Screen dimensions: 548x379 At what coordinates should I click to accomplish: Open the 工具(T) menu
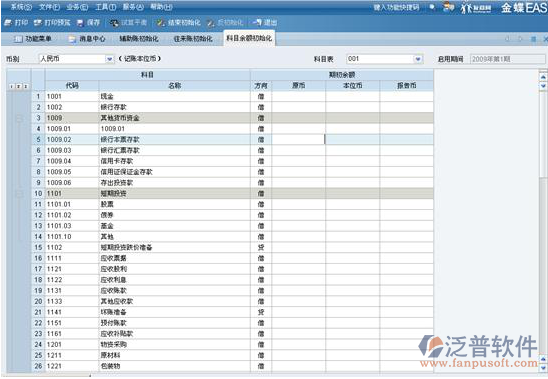click(106, 7)
